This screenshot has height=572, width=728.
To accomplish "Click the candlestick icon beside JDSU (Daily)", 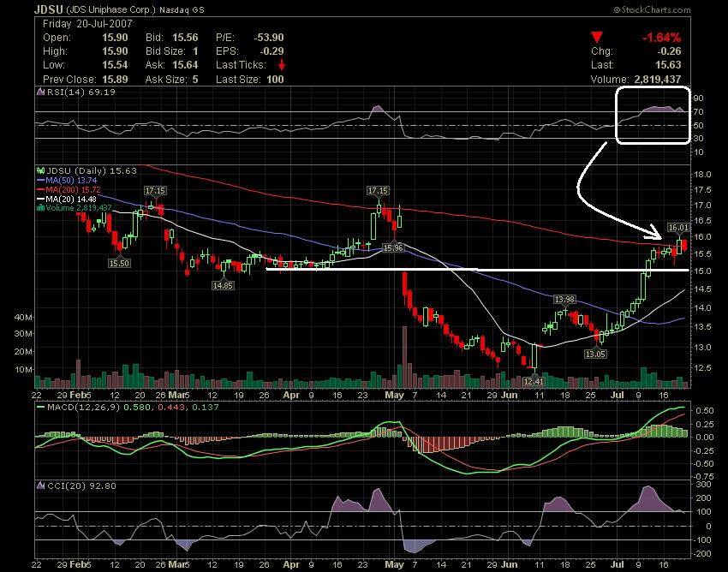I will pos(40,170).
